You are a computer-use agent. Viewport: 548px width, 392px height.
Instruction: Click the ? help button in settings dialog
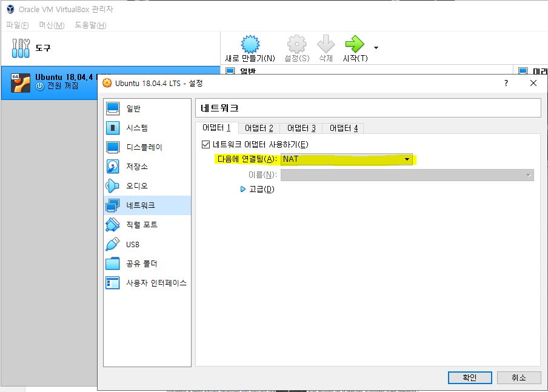click(506, 83)
